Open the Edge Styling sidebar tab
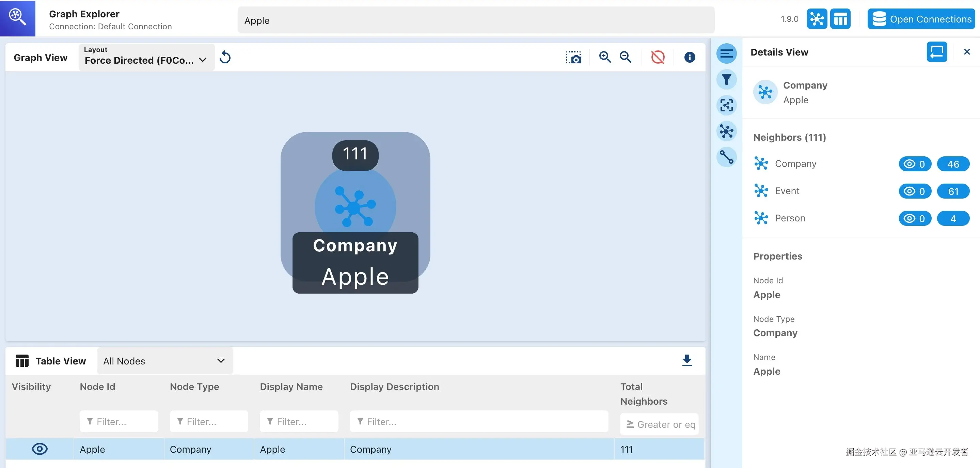Viewport: 980px width, 468px height. tap(726, 157)
